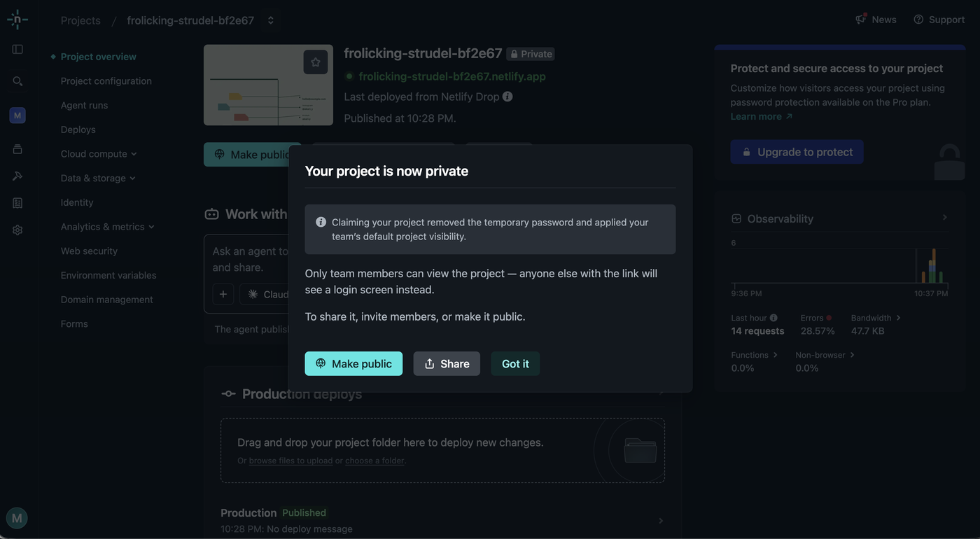
Task: Click the 14 requests value
Action: [757, 331]
